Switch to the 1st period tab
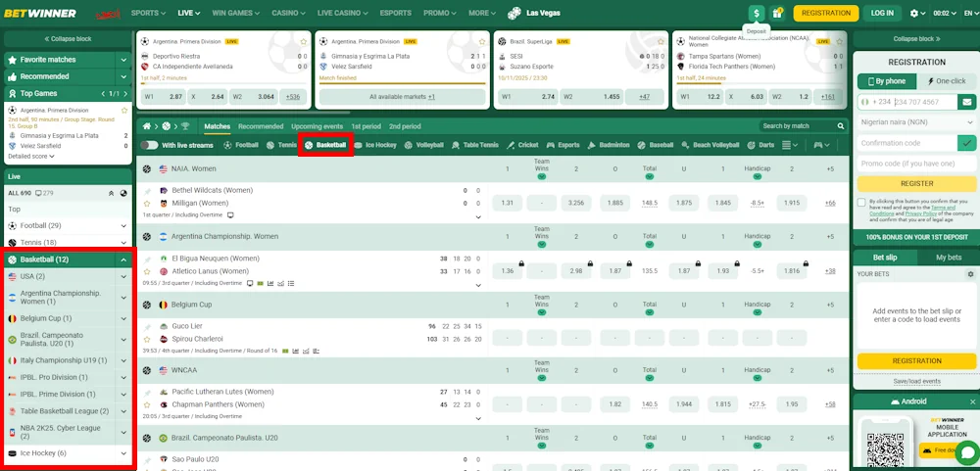The width and height of the screenshot is (980, 471). tap(366, 126)
